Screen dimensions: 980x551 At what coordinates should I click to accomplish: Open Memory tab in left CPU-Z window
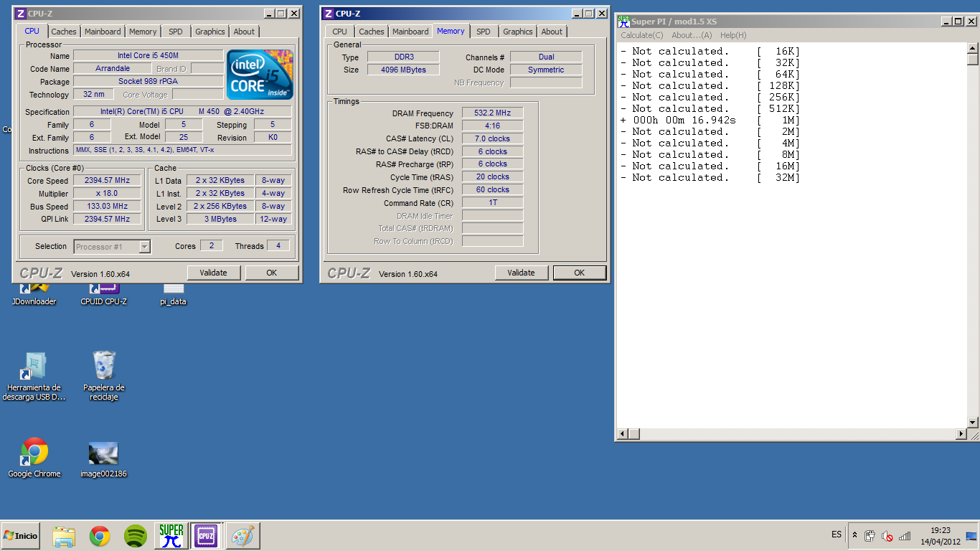click(143, 32)
